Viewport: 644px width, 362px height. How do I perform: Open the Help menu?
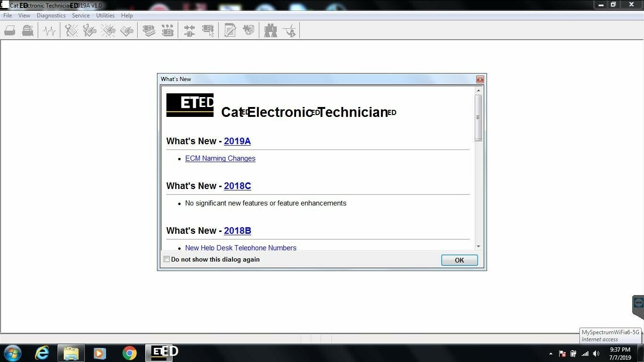tap(127, 16)
